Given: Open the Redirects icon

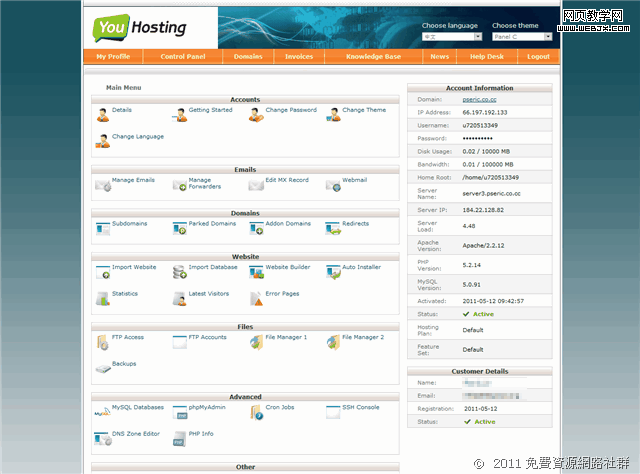Looking at the screenshot, I should click(x=333, y=228).
